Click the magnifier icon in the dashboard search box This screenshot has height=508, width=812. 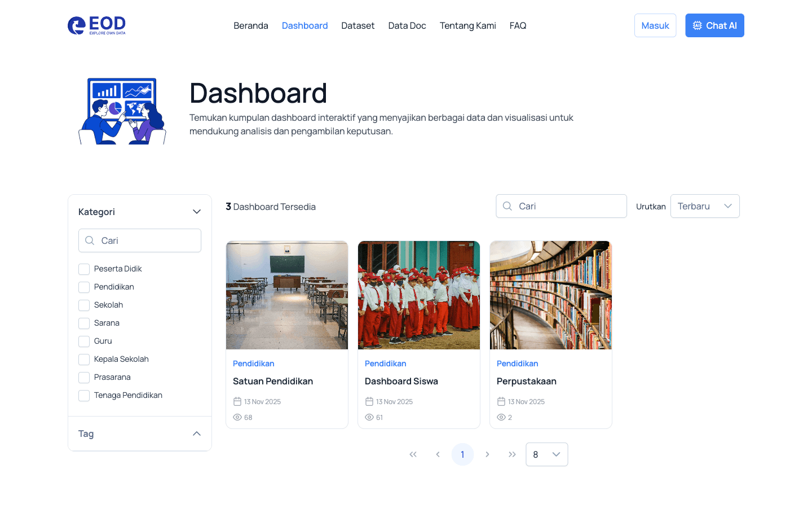[507, 206]
